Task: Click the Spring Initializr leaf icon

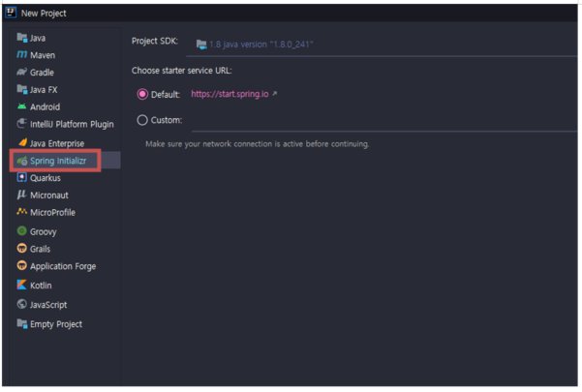Action: (x=22, y=161)
